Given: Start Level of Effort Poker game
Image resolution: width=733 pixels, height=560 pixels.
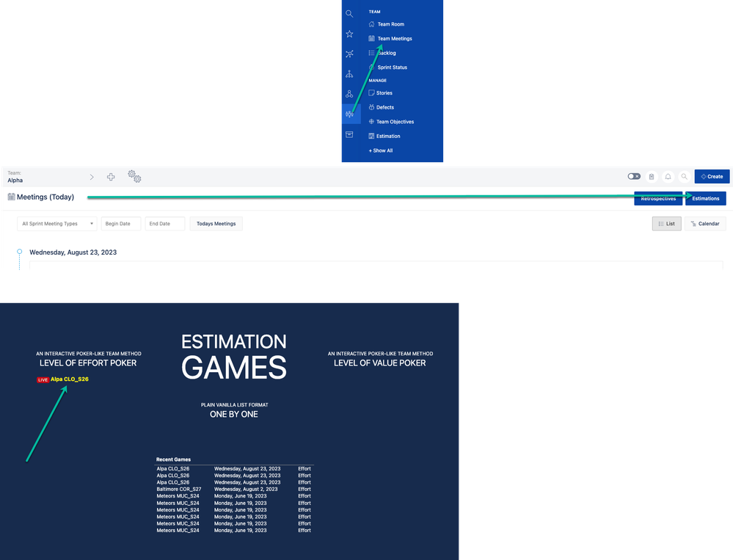Looking at the screenshot, I should (x=88, y=363).
